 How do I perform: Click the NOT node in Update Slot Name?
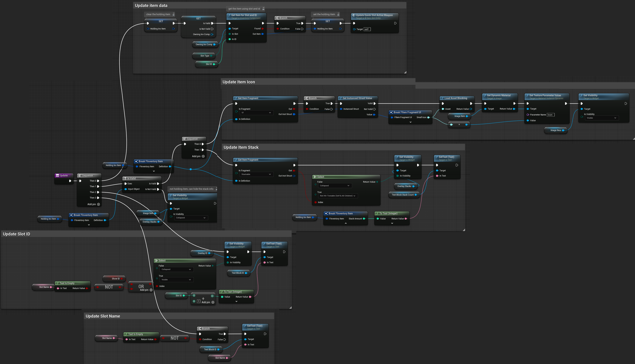tap(174, 338)
